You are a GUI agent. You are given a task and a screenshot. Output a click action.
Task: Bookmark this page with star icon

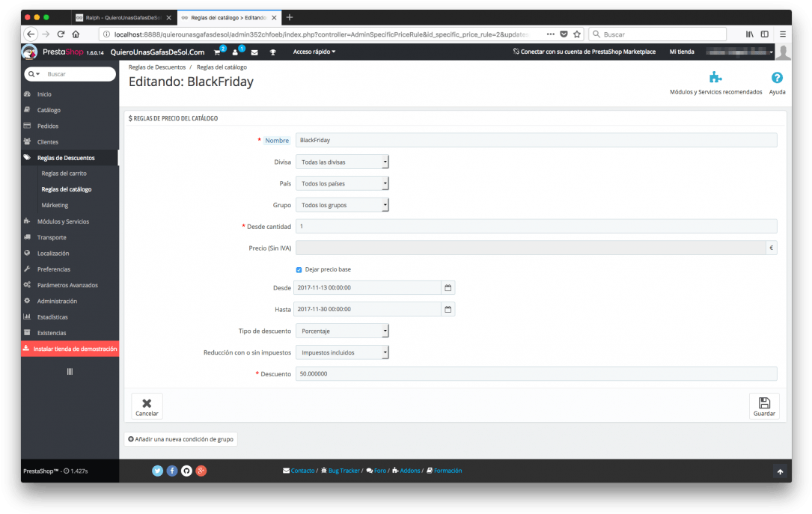577,34
